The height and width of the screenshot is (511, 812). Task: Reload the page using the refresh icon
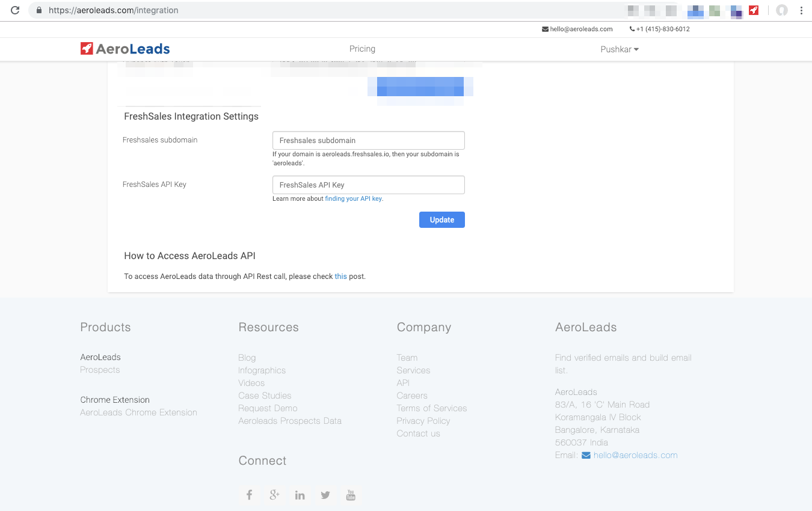14,10
